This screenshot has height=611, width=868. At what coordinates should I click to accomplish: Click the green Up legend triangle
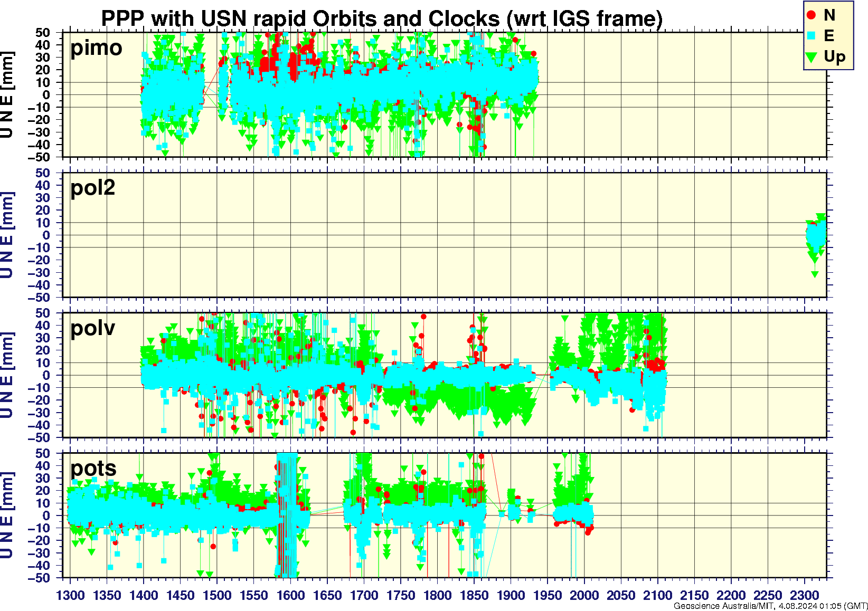(x=812, y=57)
